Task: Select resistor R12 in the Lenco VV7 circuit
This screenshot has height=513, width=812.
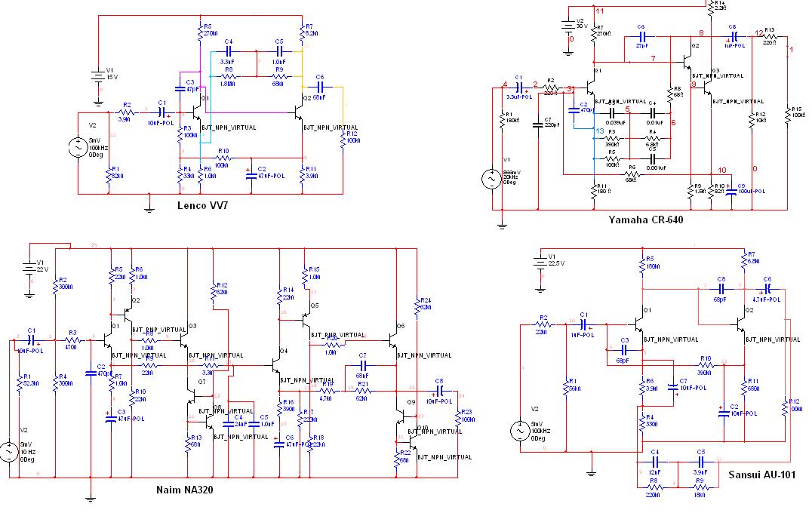Action: click(343, 140)
